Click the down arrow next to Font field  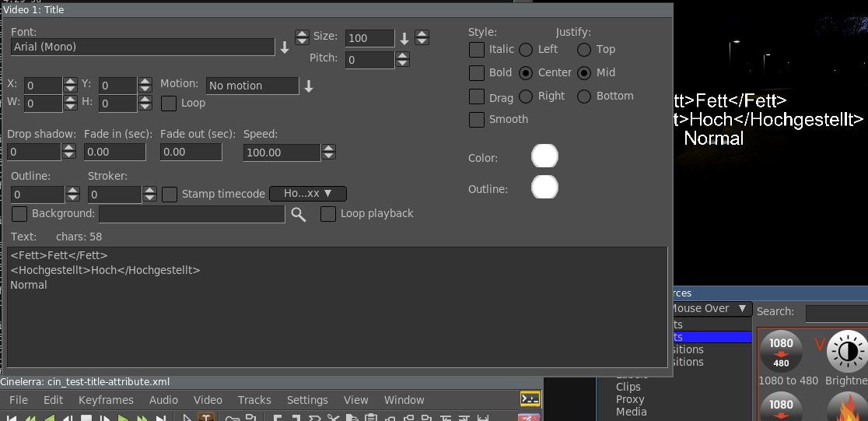[x=285, y=47]
